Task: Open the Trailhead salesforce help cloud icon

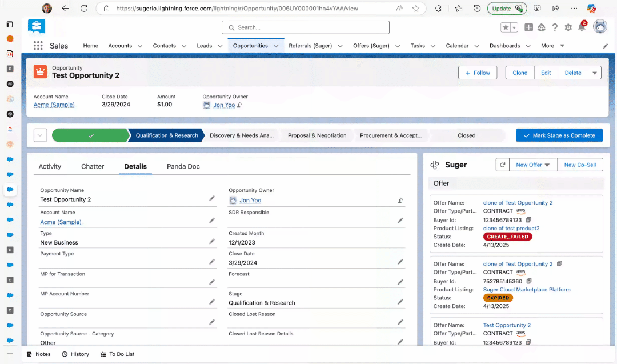Action: click(542, 27)
